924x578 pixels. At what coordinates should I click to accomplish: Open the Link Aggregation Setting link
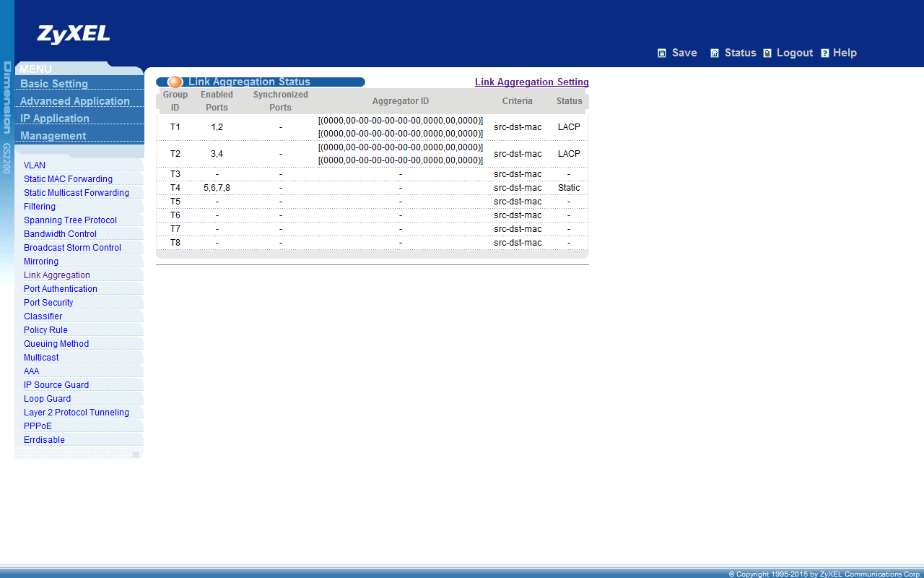tap(532, 82)
